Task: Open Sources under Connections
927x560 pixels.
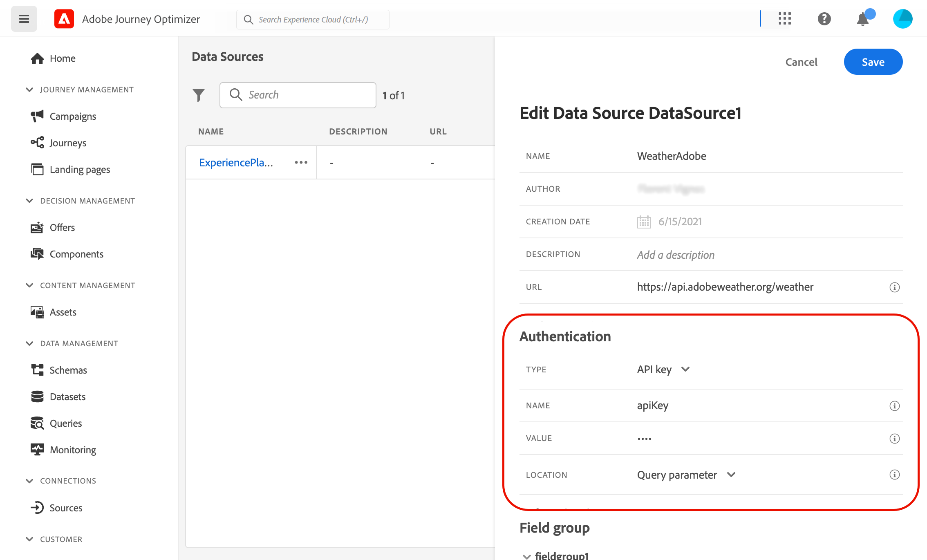Action: [66, 508]
